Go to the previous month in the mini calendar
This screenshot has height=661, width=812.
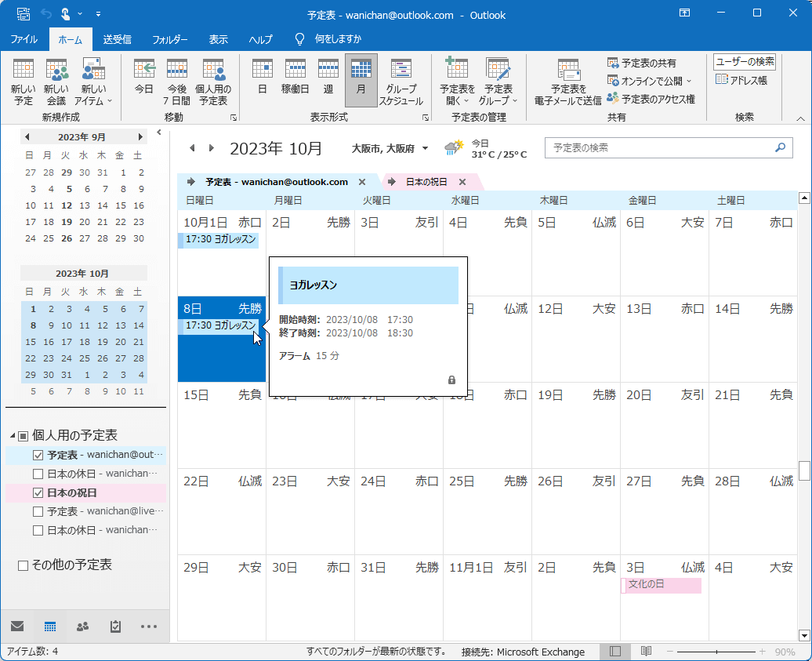click(27, 136)
